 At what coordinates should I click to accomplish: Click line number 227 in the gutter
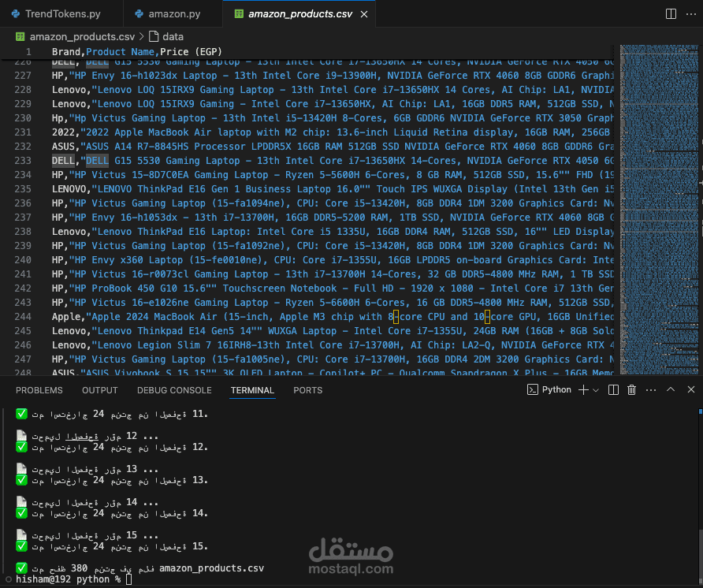23,76
